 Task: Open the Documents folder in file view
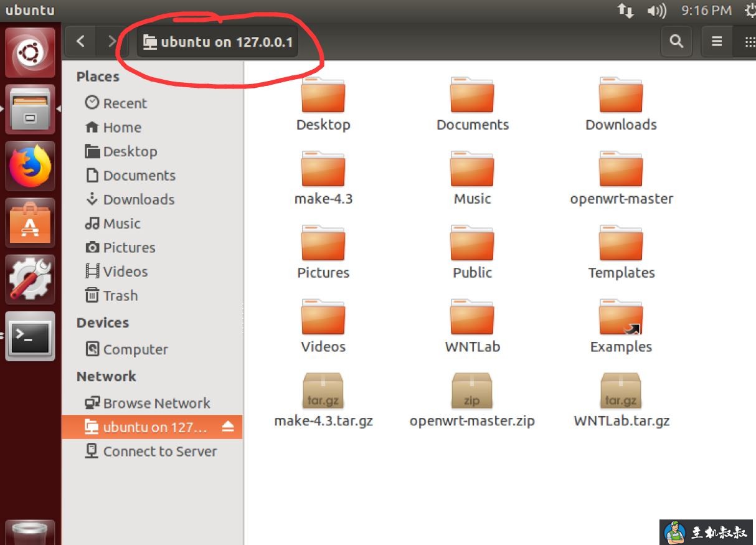[472, 95]
